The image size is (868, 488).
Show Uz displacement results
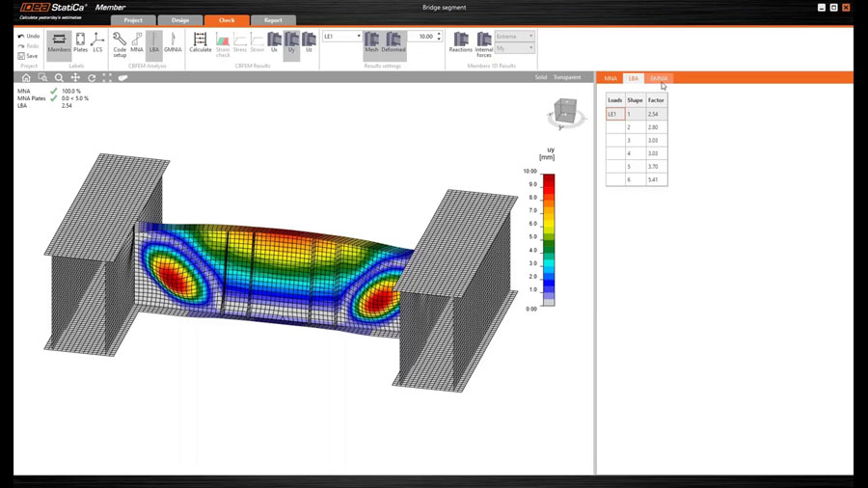pyautogui.click(x=309, y=42)
